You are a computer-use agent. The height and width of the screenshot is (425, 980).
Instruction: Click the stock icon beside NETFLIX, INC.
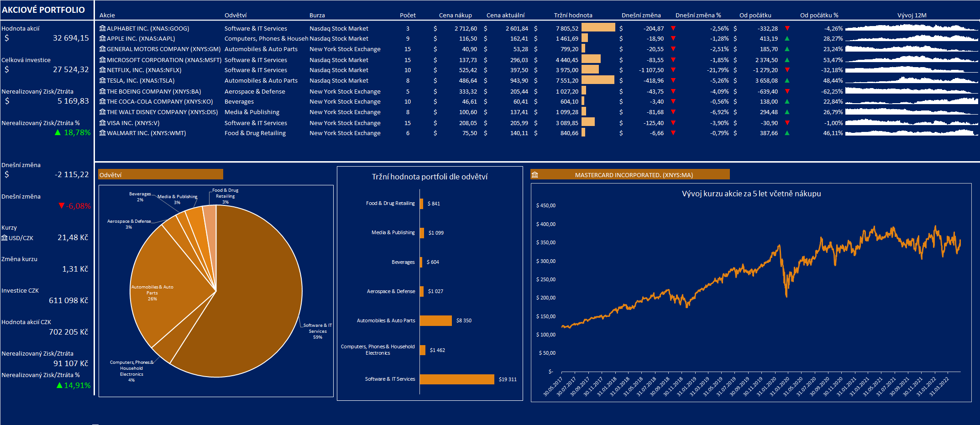click(103, 70)
